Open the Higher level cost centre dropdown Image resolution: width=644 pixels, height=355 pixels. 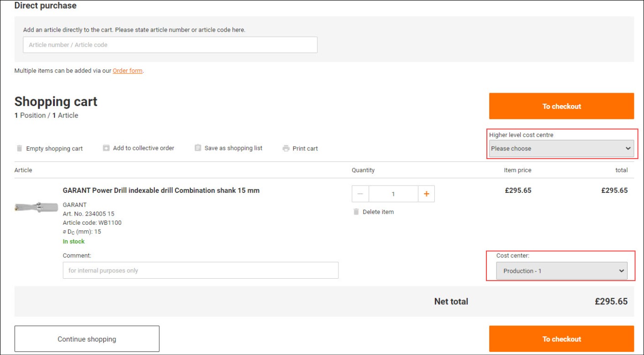coord(561,148)
